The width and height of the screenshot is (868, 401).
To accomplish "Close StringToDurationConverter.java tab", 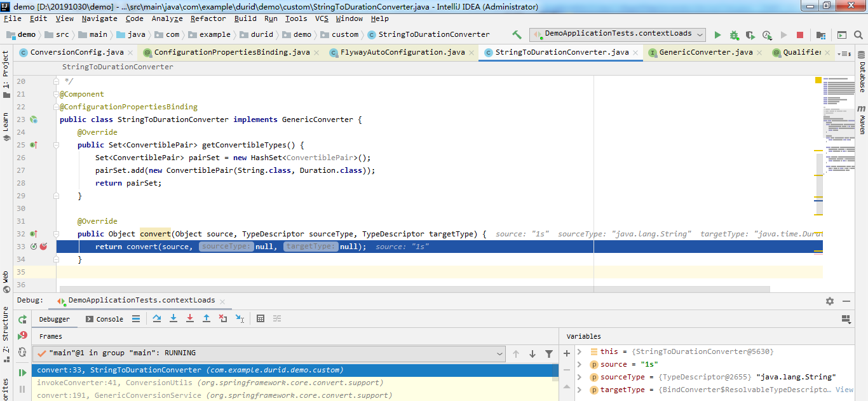I will coord(635,53).
